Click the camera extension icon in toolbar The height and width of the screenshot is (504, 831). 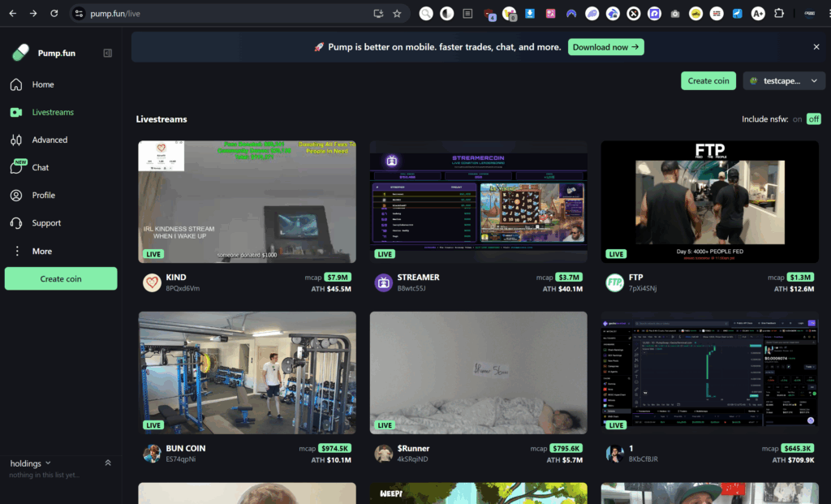(x=675, y=14)
